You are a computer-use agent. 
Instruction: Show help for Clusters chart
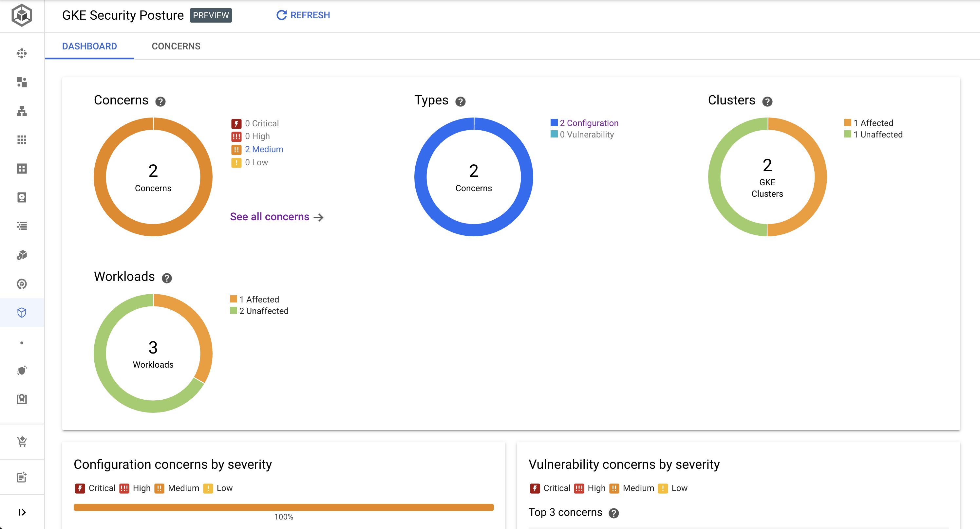767,101
